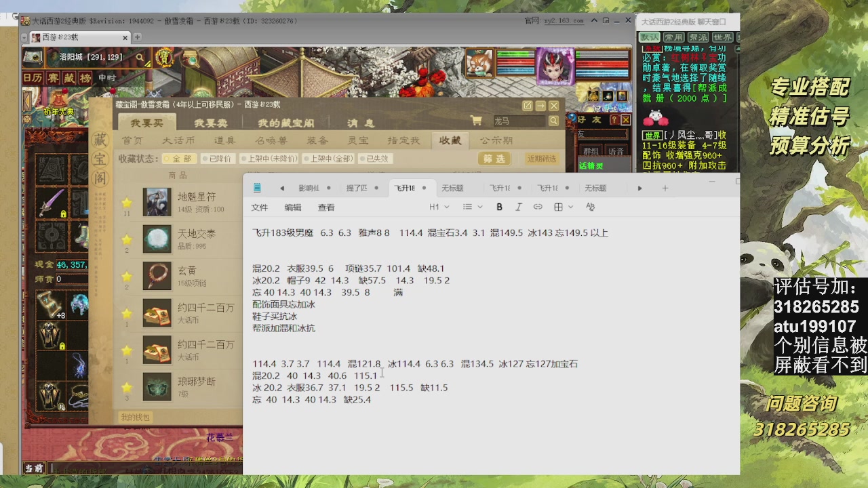868x488 pixels.
Task: Open the table insert dropdown
Action: [x=563, y=207]
